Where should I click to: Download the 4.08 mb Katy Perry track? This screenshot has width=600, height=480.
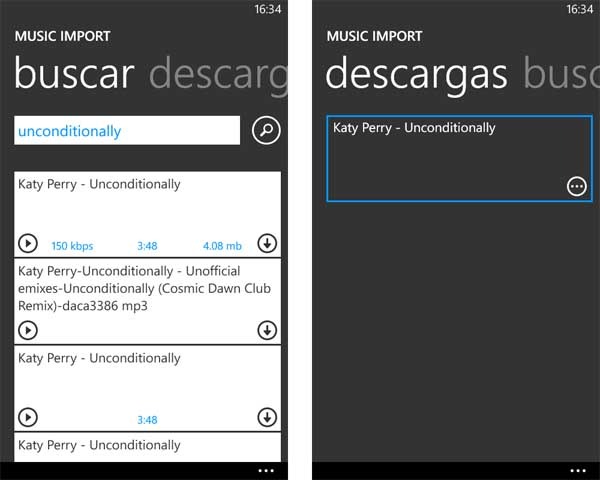click(x=266, y=243)
